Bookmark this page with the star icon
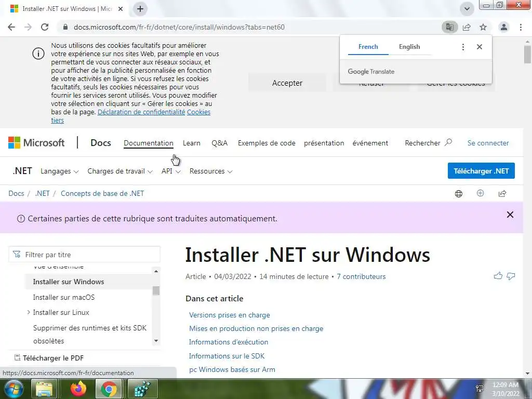The width and height of the screenshot is (532, 399). pyautogui.click(x=483, y=27)
